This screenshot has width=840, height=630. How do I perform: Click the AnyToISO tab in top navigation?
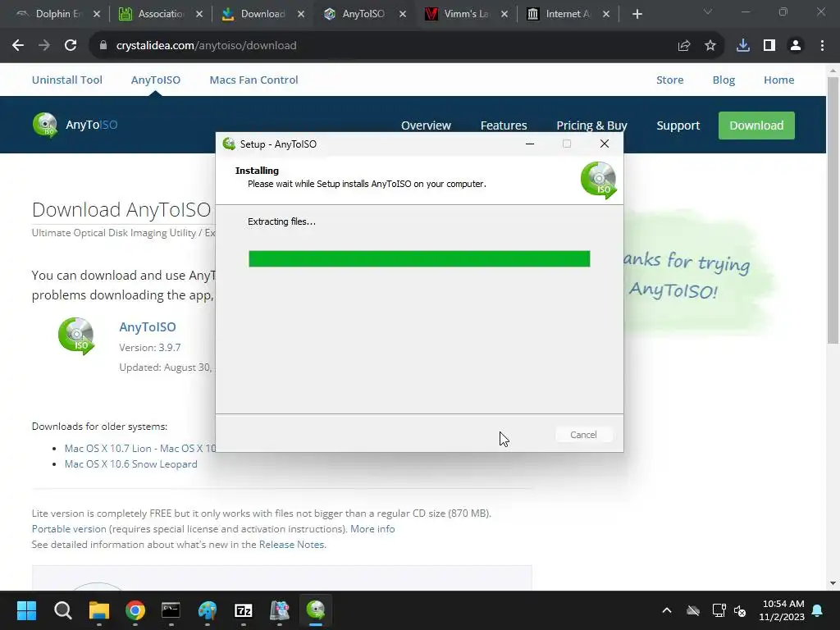coord(155,80)
